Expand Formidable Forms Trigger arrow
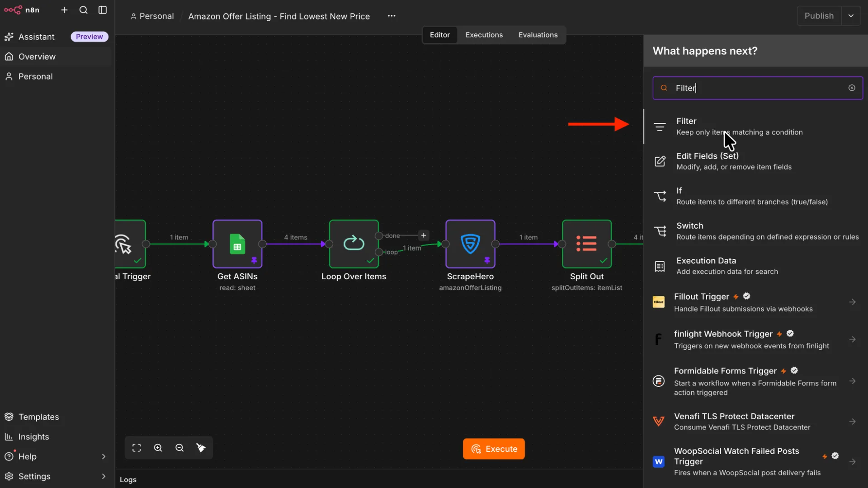This screenshot has width=868, height=488. pos(852,381)
